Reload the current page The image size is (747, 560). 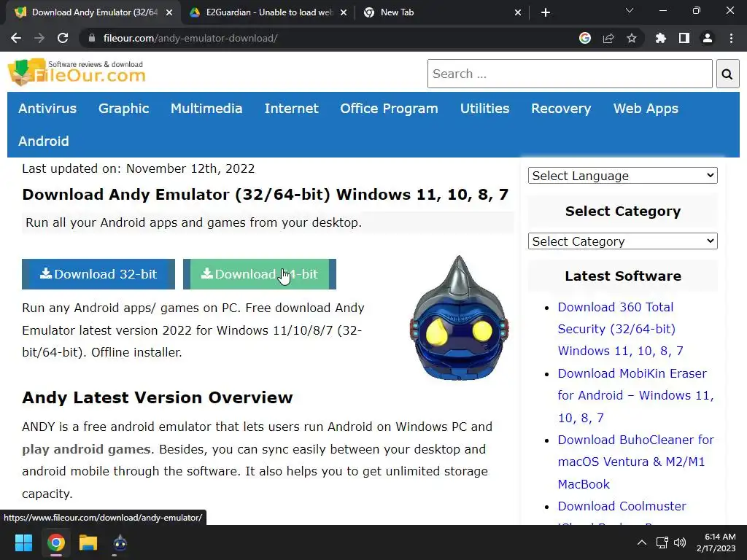63,38
